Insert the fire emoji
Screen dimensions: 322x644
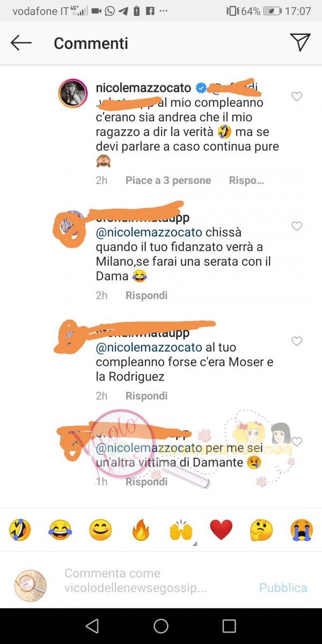tap(141, 530)
